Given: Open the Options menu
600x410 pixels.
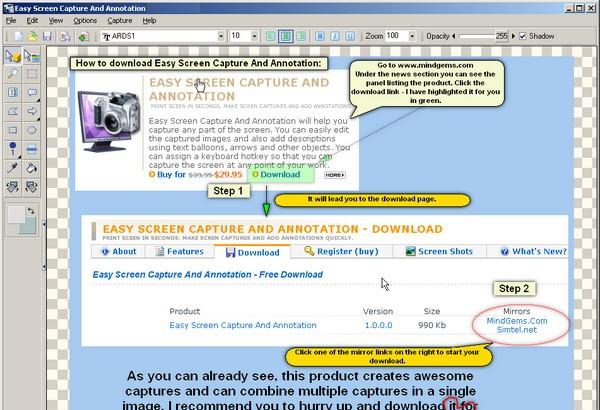Looking at the screenshot, I should pyautogui.click(x=85, y=21).
